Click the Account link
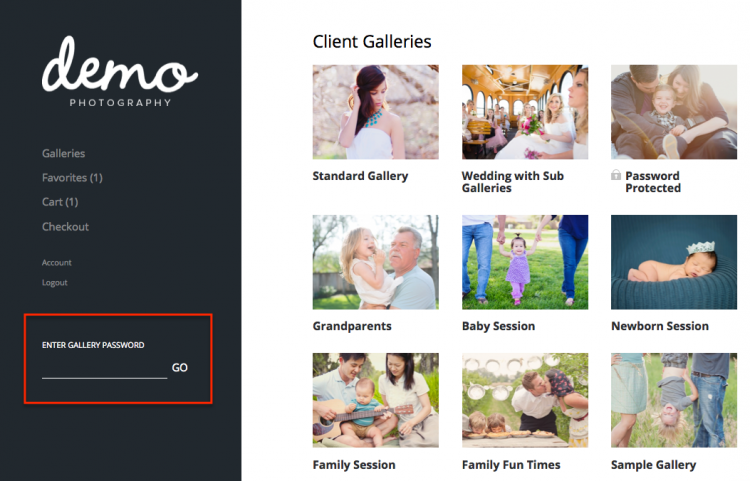Image resolution: width=750 pixels, height=481 pixels. pyautogui.click(x=56, y=262)
